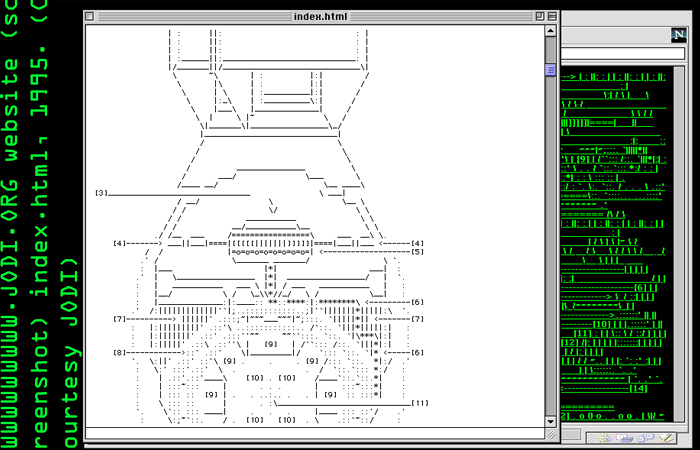
Task: Click the Netscape status bar text area
Action: 571,434
